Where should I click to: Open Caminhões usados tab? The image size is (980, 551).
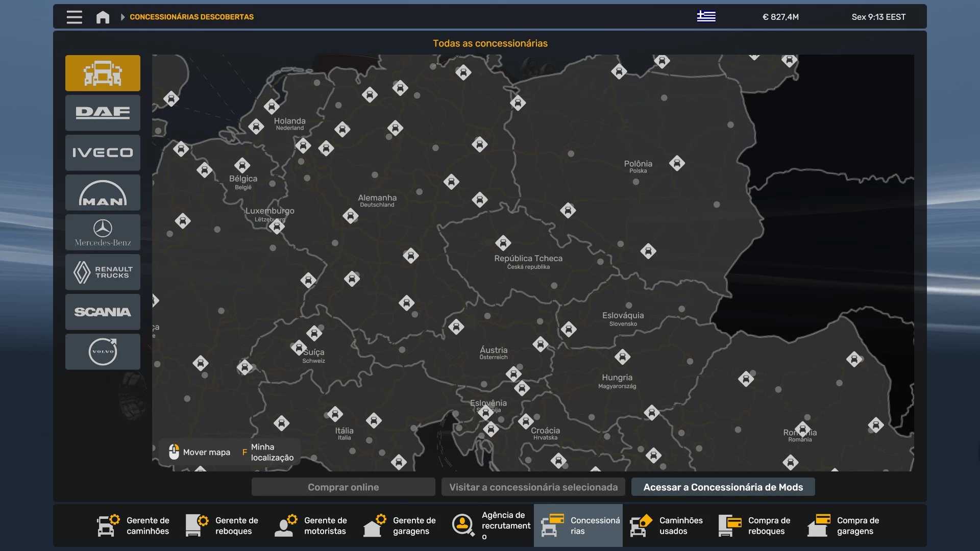[667, 525]
